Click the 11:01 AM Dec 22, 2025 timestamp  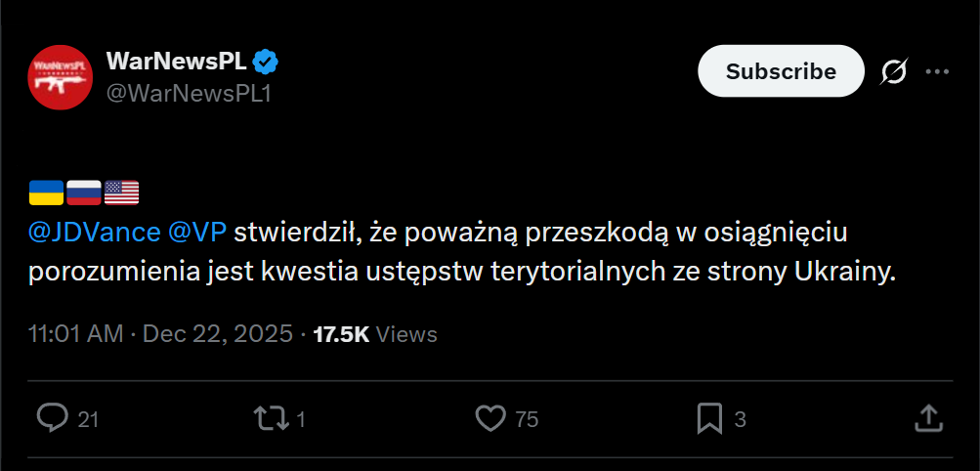pos(161,334)
